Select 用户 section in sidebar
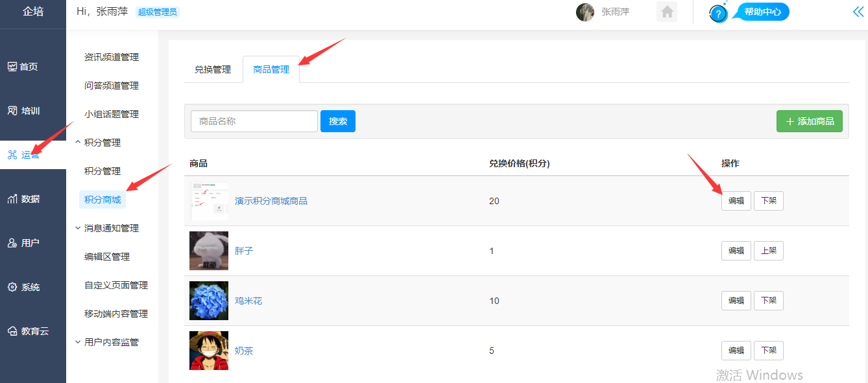The height and width of the screenshot is (383, 868). click(x=23, y=243)
